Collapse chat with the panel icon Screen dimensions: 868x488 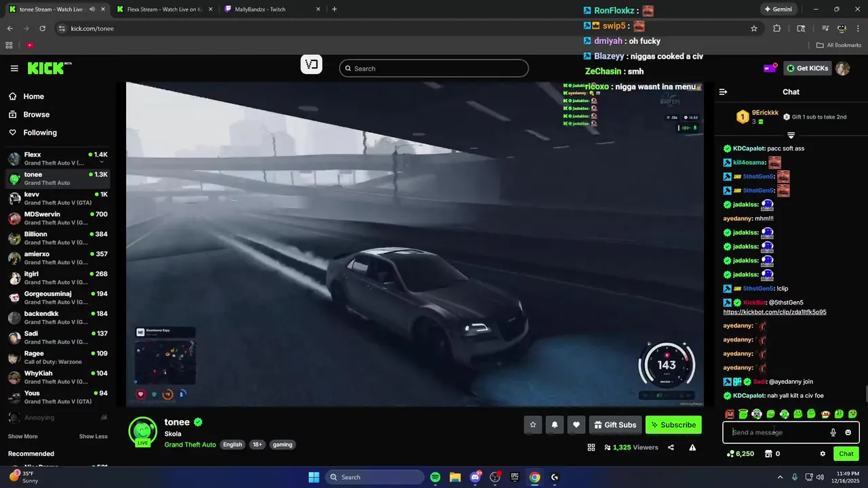click(x=723, y=91)
